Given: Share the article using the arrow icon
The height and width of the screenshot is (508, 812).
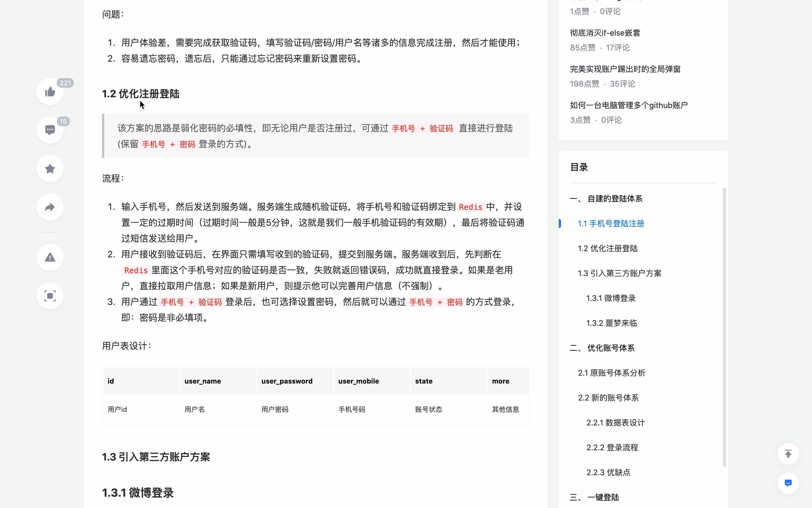Looking at the screenshot, I should pyautogui.click(x=50, y=207).
